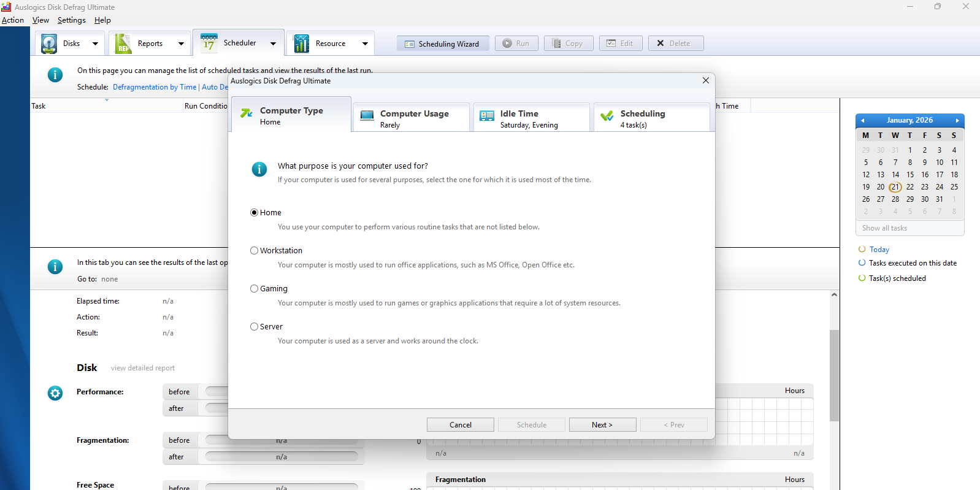Click the Disks drive icon in toolbar
This screenshot has height=490, width=980.
[x=49, y=44]
